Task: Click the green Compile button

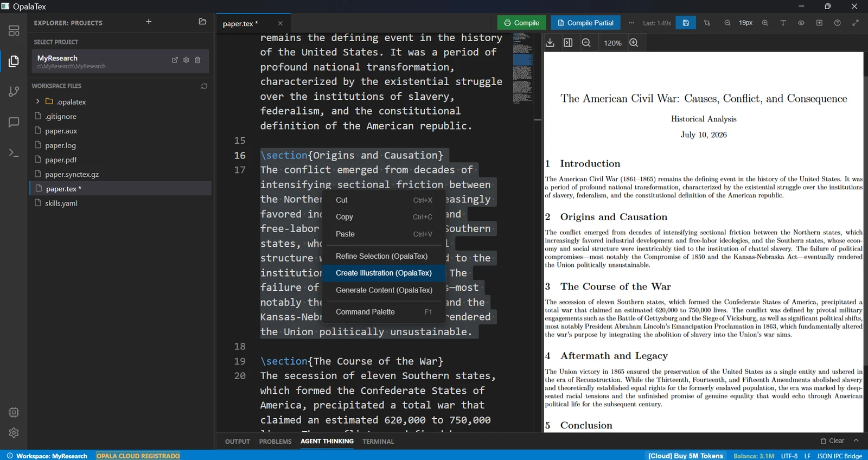Action: point(521,23)
